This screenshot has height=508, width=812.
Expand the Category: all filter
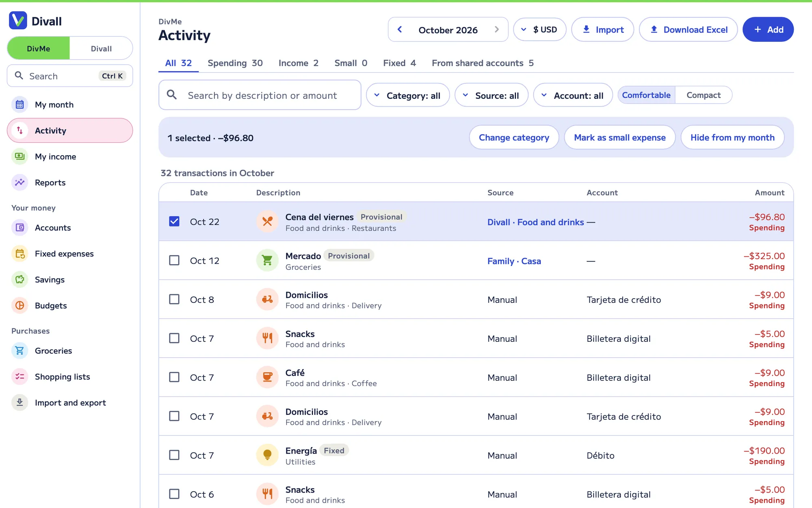point(408,96)
